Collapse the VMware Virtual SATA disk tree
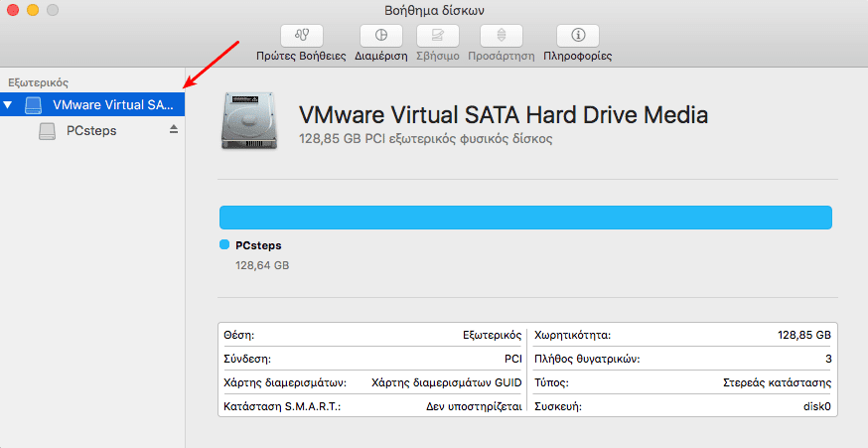868x448 pixels. coord(9,105)
